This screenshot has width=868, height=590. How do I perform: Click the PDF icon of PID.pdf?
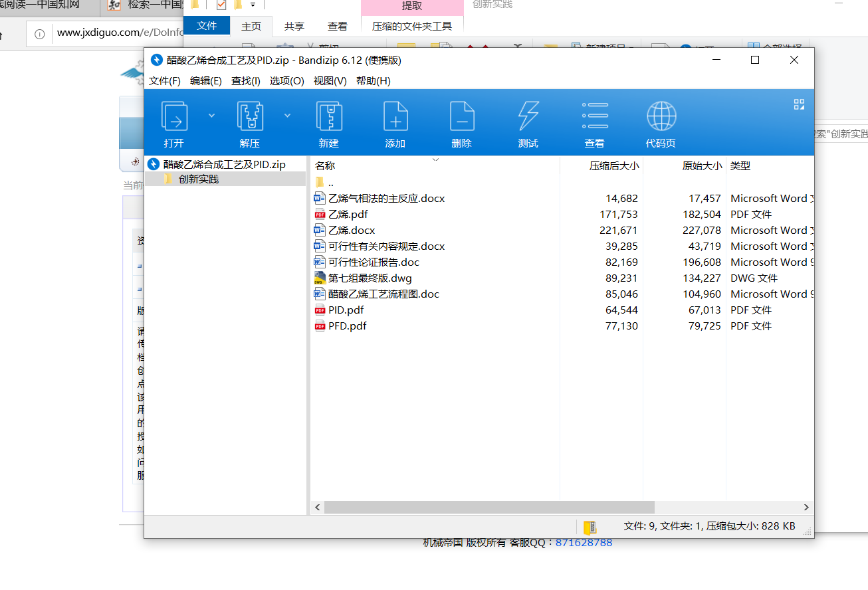[320, 310]
